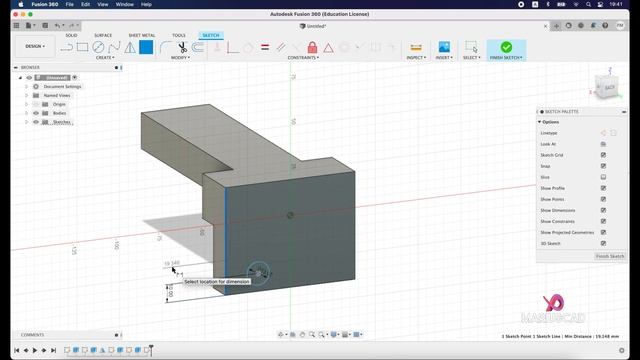The height and width of the screenshot is (360, 640).
Task: Go to timeline start button
Action: tap(17, 350)
